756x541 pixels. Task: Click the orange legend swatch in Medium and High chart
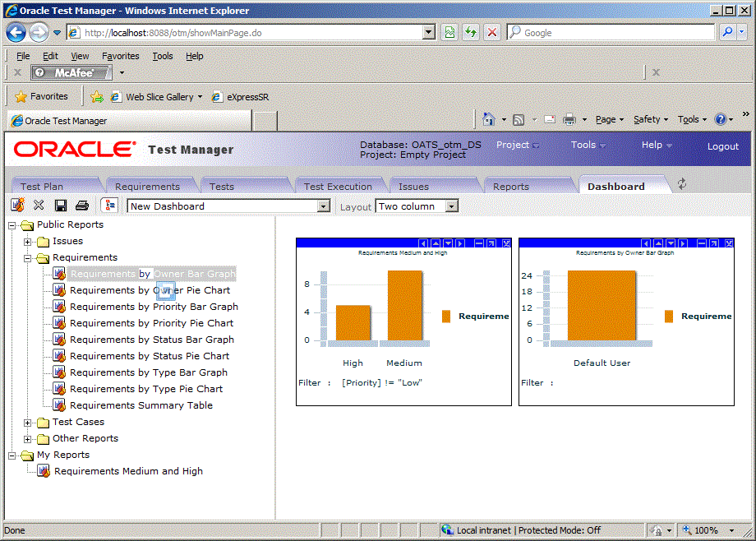coord(446,316)
